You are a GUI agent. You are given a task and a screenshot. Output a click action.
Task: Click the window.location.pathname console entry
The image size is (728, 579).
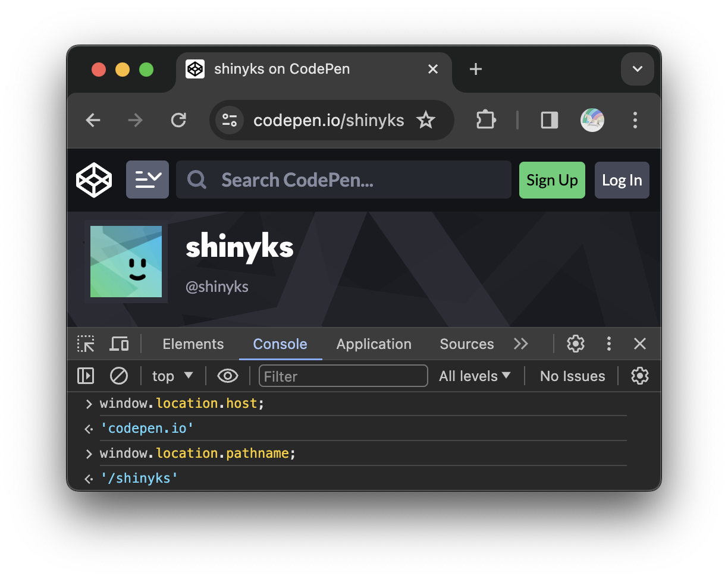click(x=197, y=454)
